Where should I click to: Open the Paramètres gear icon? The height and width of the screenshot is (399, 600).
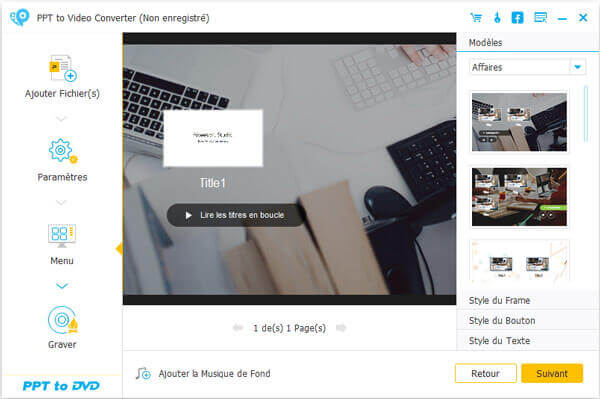62,151
